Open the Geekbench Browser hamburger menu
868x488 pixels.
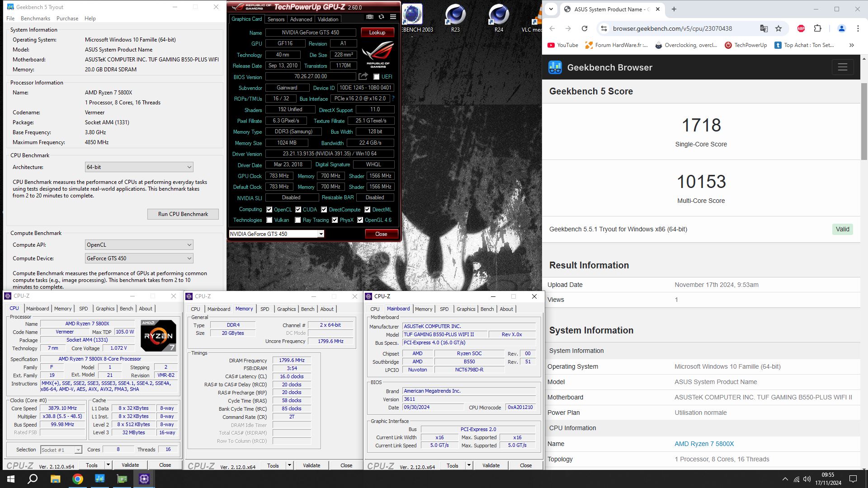(842, 67)
